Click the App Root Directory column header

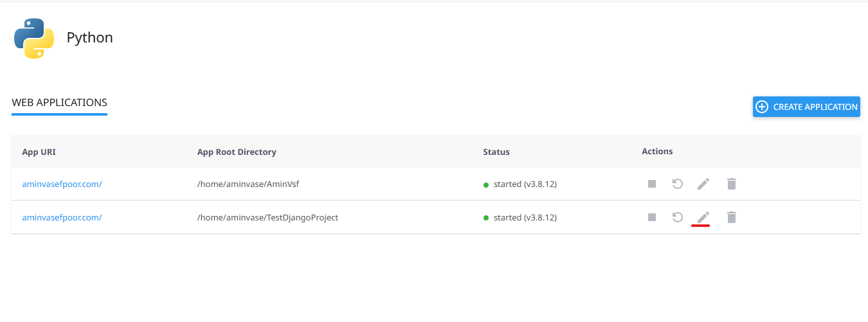[x=237, y=152]
